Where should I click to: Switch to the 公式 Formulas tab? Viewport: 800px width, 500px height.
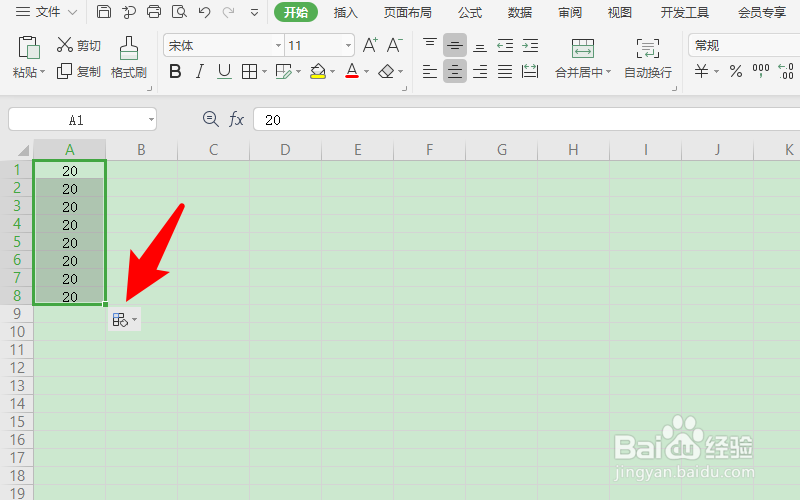[470, 12]
